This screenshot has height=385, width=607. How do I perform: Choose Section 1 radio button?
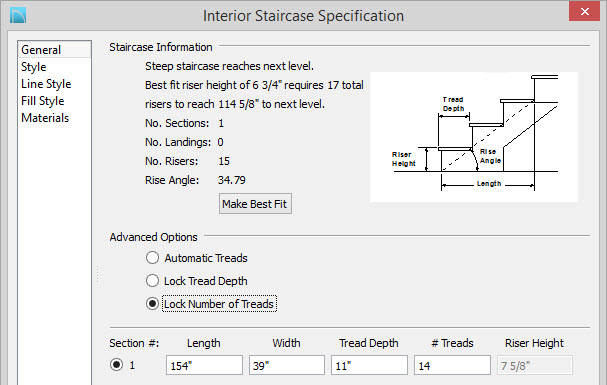(x=116, y=364)
